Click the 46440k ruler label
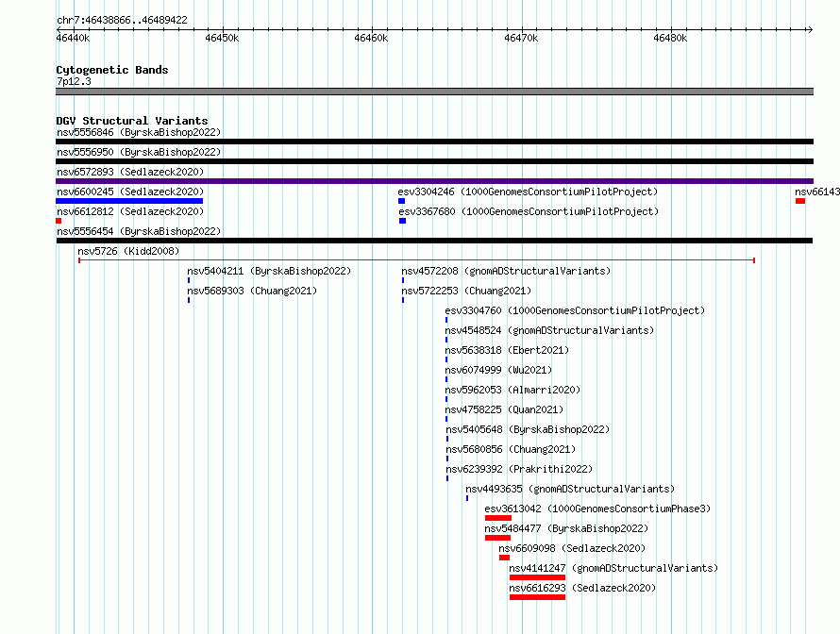Screen dimensions: 840x634 pos(73,38)
